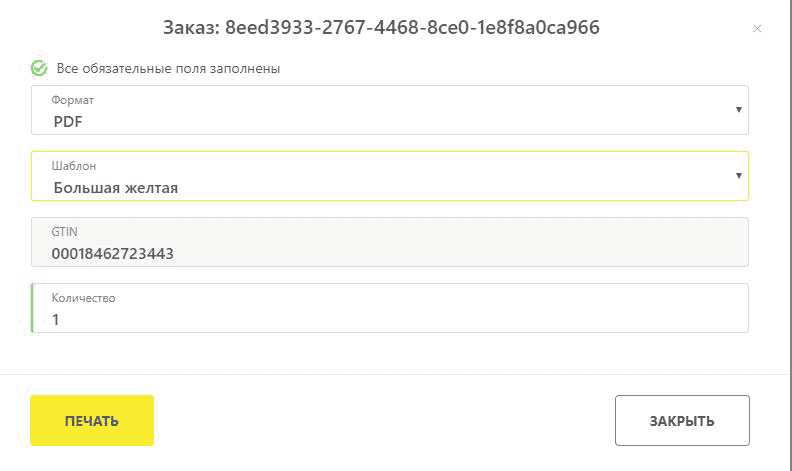Click the quantity value 1

click(x=56, y=320)
